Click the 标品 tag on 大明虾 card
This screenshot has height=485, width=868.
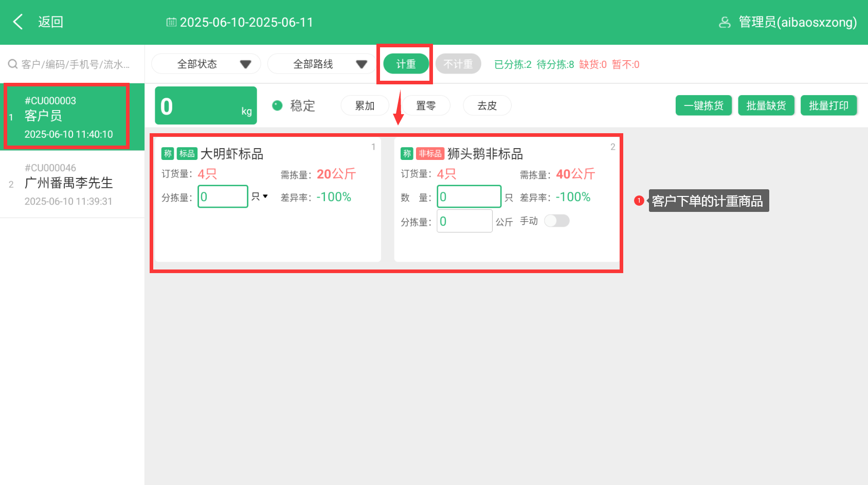click(x=187, y=154)
